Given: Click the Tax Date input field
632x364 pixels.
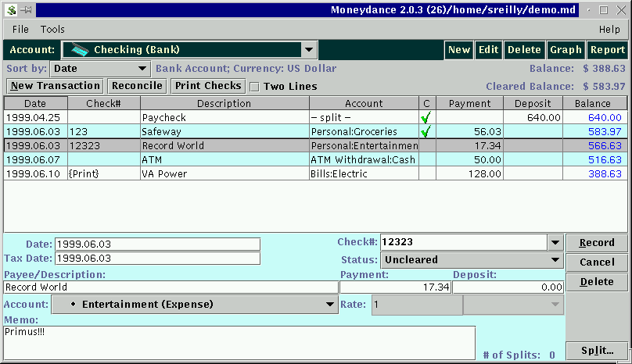Looking at the screenshot, I should [157, 259].
